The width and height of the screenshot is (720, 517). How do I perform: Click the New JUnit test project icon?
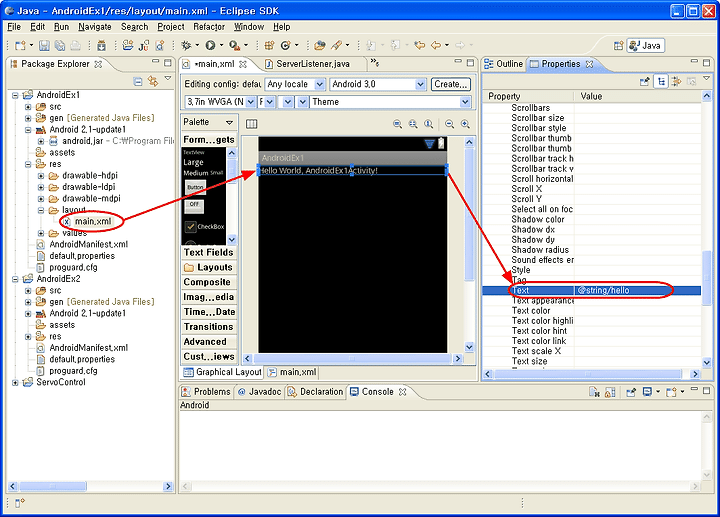click(144, 45)
